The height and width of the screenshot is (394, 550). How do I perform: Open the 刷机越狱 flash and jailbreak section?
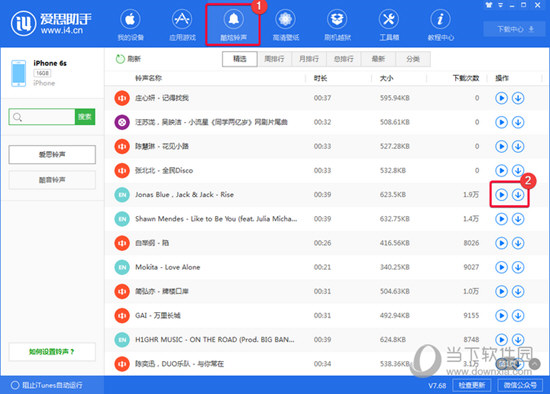[337, 25]
